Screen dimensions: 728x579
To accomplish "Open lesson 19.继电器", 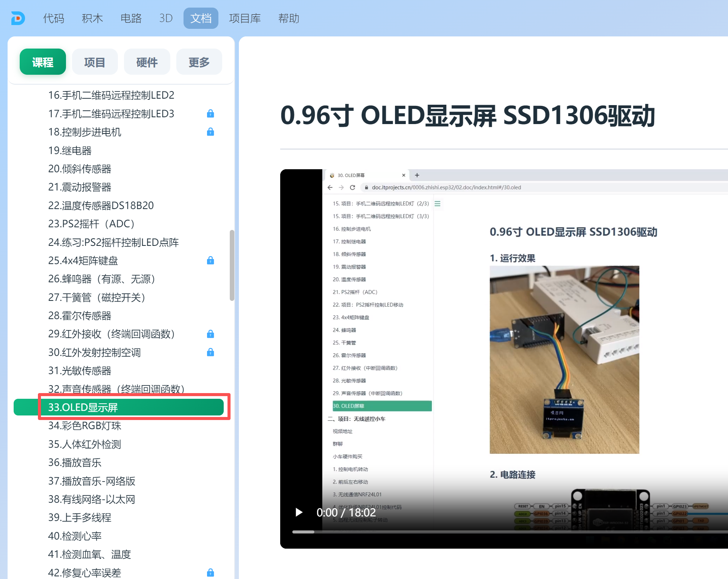I will point(70,150).
